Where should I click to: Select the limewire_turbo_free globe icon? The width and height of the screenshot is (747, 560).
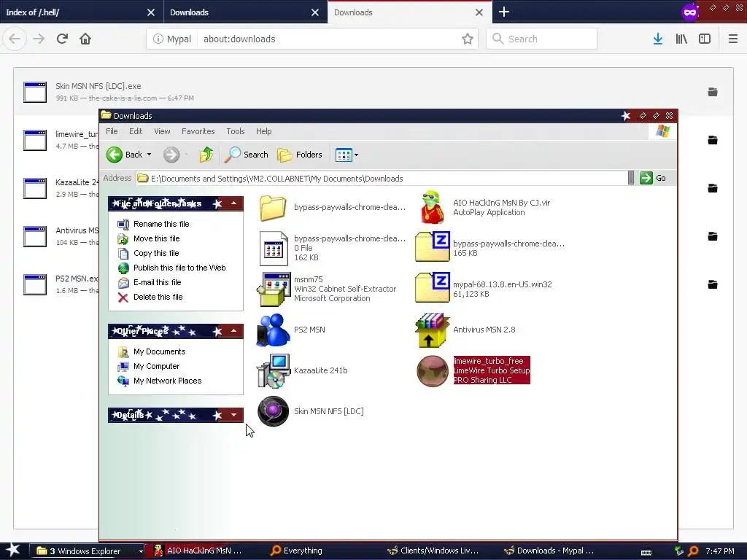[432, 371]
